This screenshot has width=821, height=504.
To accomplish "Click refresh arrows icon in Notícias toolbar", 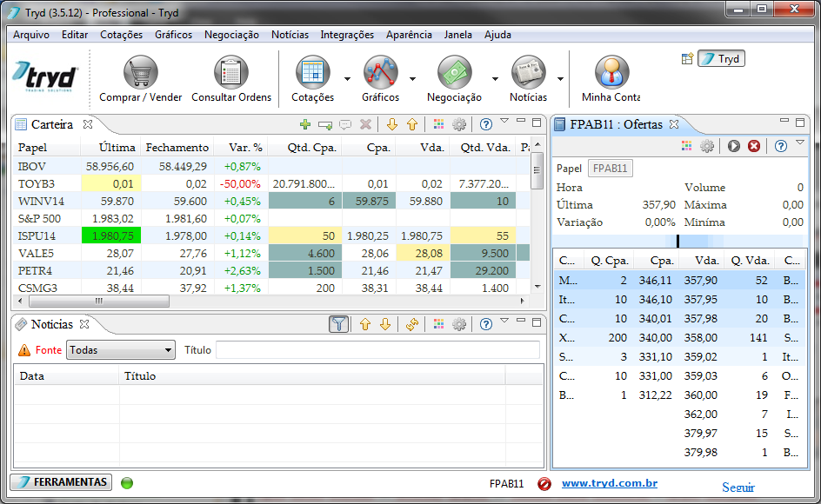I will click(412, 324).
